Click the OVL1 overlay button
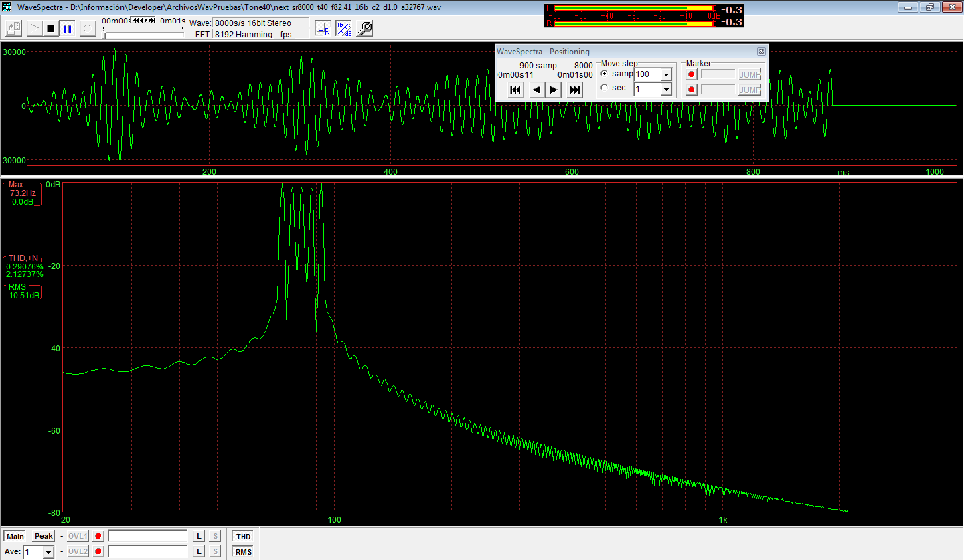The width and height of the screenshot is (964, 560). (x=78, y=536)
